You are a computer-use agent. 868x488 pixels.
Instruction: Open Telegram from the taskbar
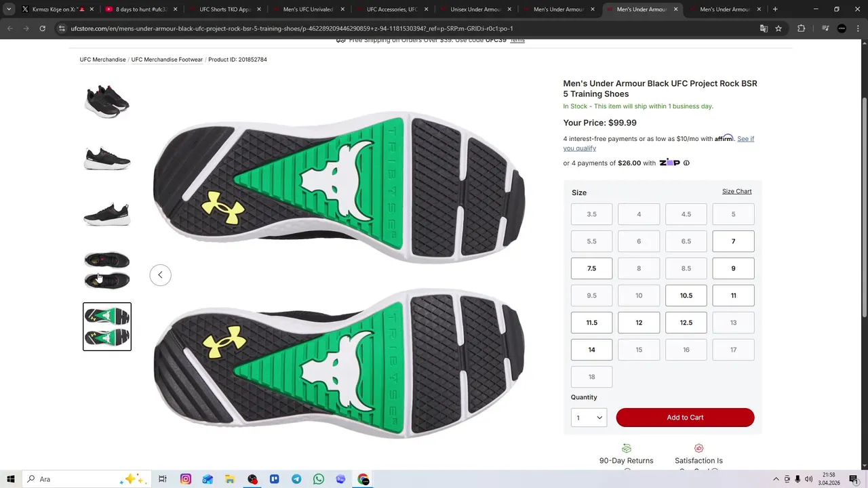coord(296,479)
